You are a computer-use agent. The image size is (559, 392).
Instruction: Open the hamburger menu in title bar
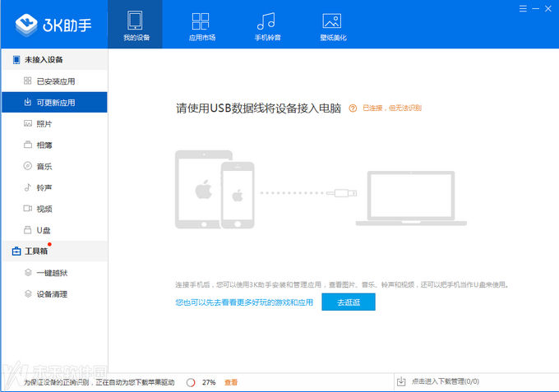(x=523, y=7)
